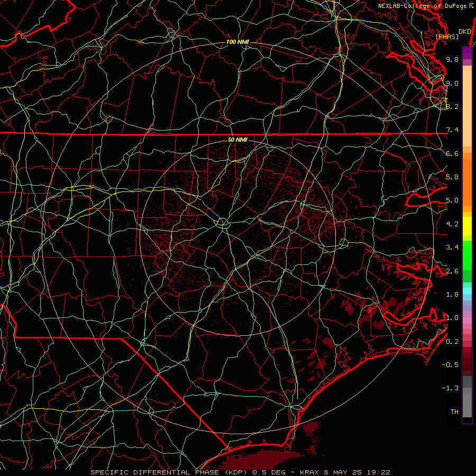Screen dimensions: 476x476
Task: Click the 5.0 value on the color scale
Action: [x=452, y=200]
